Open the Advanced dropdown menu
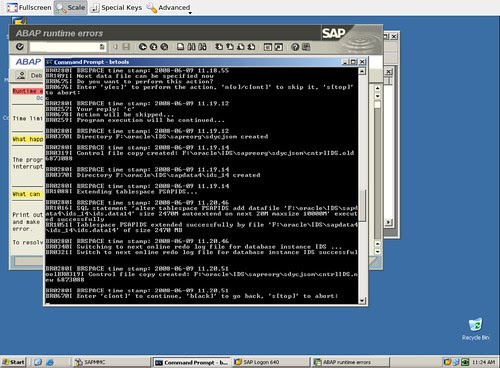Screen dimensions: 500x368 pyautogui.click(x=169, y=7)
